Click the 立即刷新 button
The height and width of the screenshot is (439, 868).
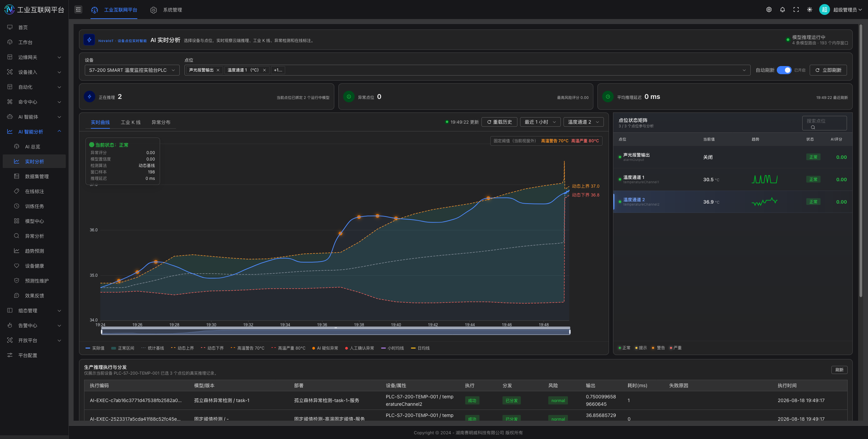coord(828,70)
